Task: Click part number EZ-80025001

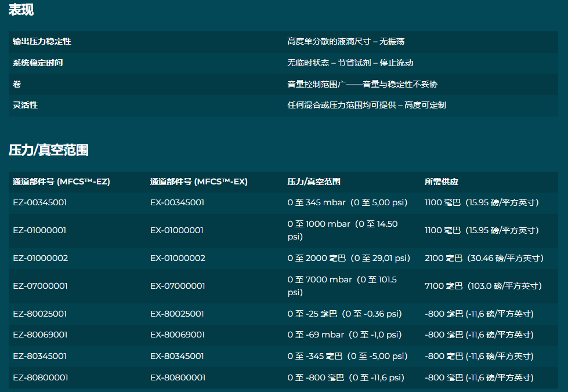Action: coord(40,314)
